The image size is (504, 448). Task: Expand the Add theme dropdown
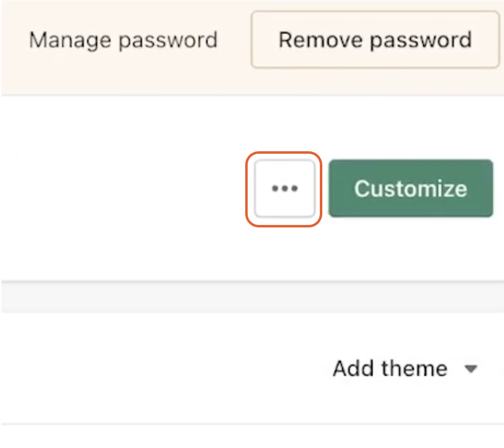coord(405,368)
